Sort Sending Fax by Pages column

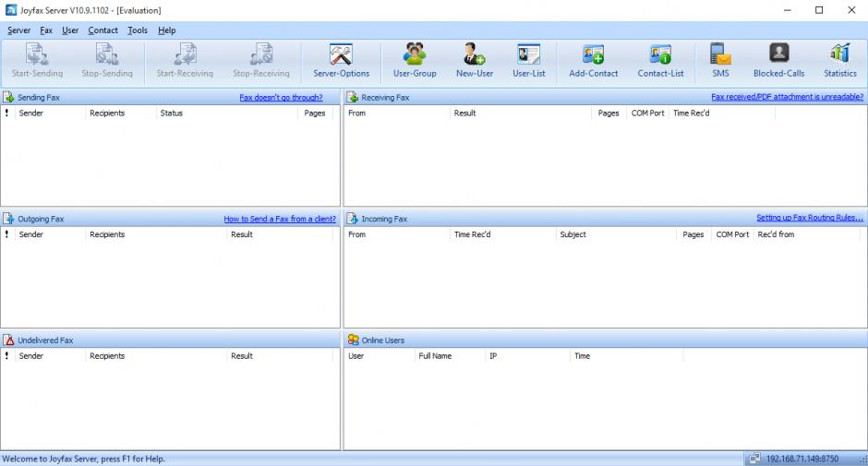pos(317,113)
